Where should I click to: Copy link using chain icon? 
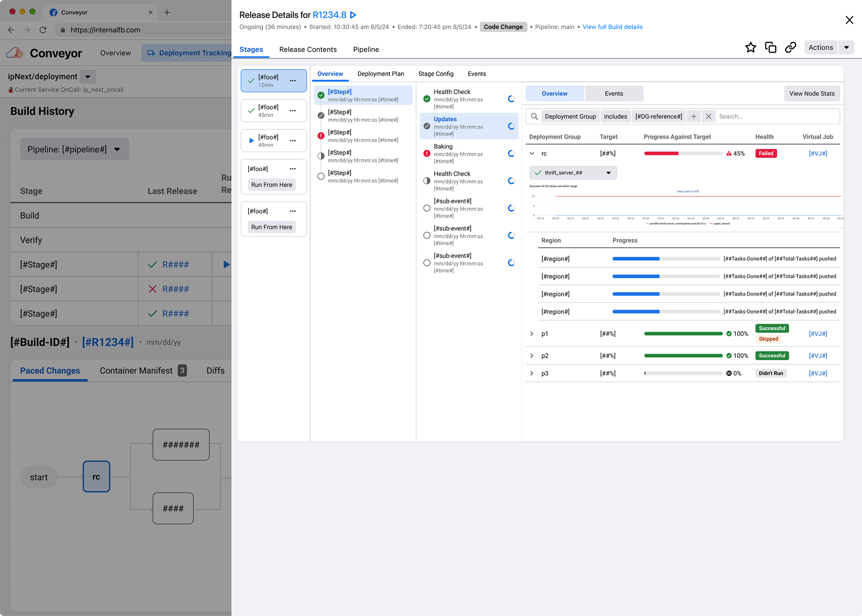(791, 48)
